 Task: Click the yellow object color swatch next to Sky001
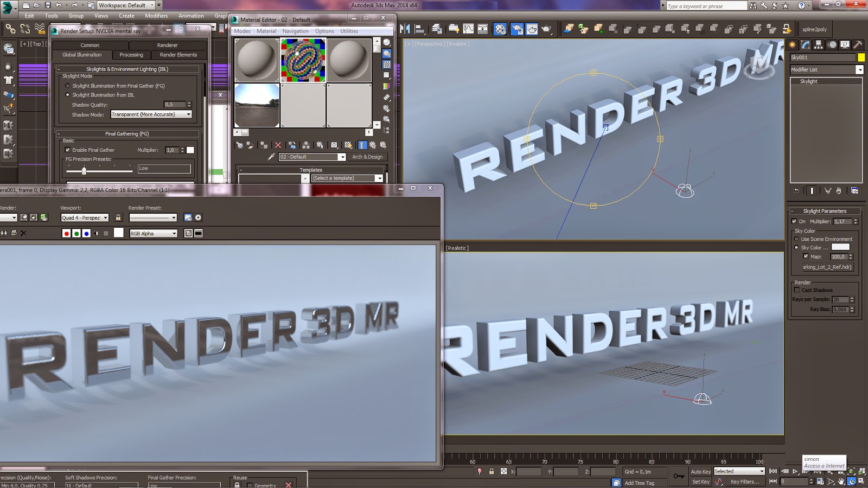click(x=860, y=57)
